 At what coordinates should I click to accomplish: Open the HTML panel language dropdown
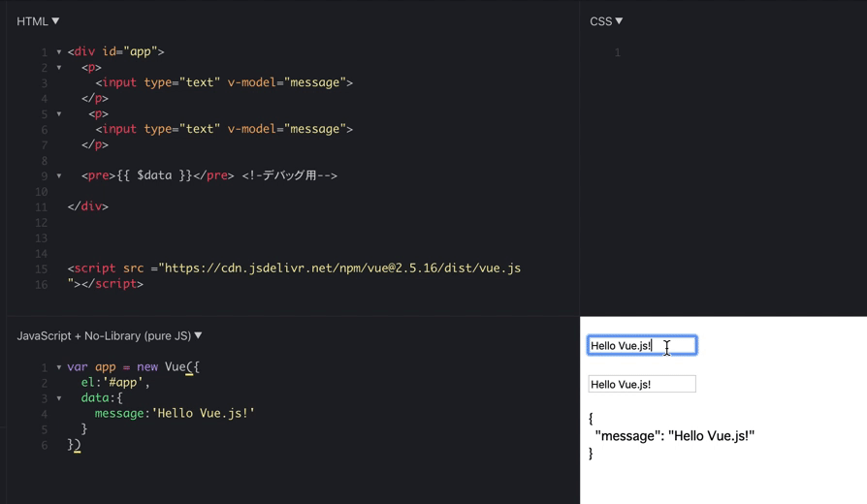38,21
